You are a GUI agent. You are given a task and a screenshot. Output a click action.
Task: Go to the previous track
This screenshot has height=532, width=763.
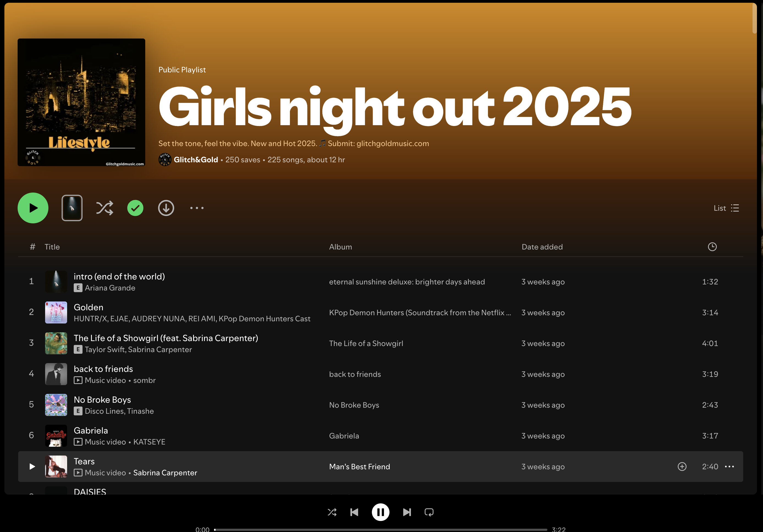[x=354, y=512]
